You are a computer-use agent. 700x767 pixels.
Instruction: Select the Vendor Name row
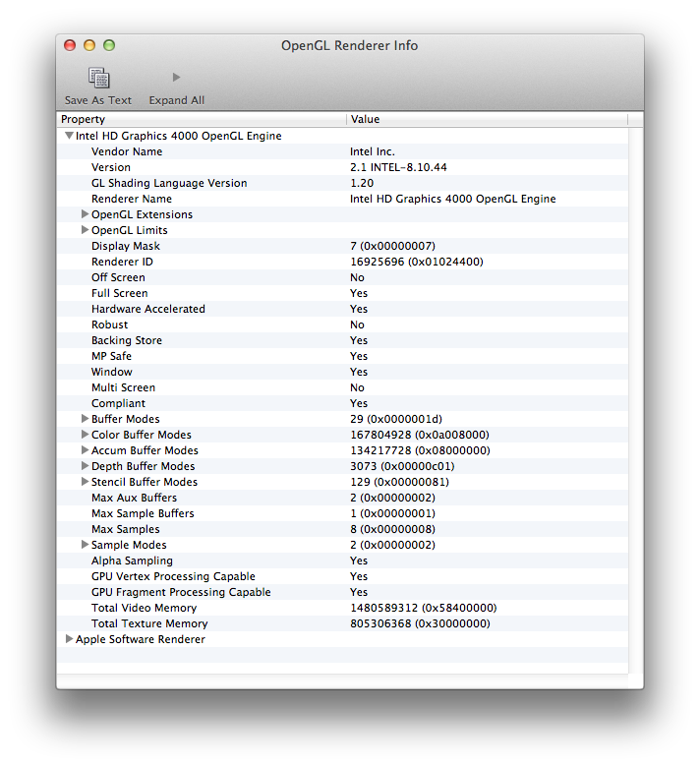pyautogui.click(x=342, y=151)
